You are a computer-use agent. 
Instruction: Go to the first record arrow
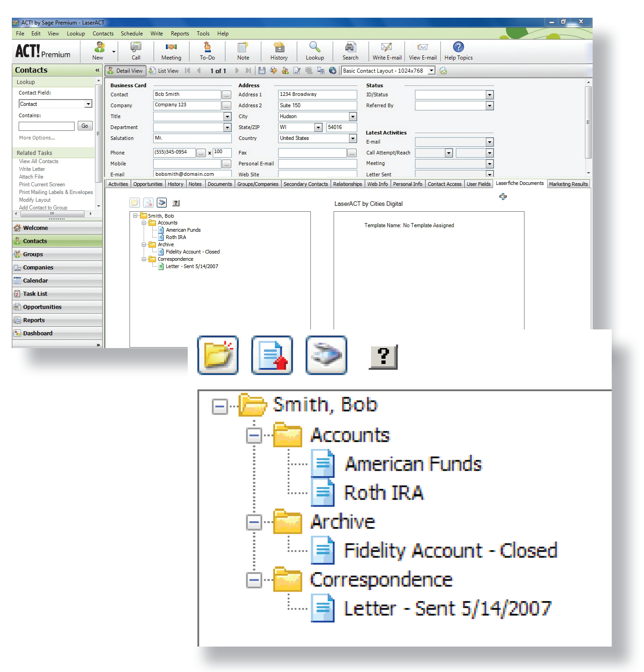pos(188,70)
